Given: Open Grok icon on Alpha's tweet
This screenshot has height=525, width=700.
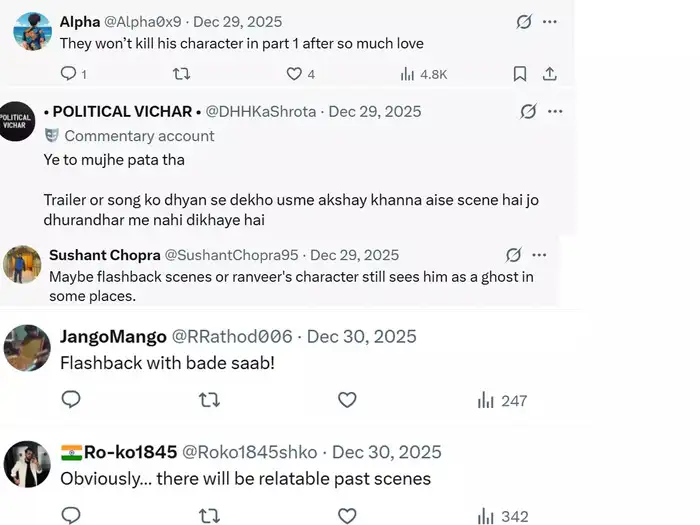Looking at the screenshot, I should (523, 21).
